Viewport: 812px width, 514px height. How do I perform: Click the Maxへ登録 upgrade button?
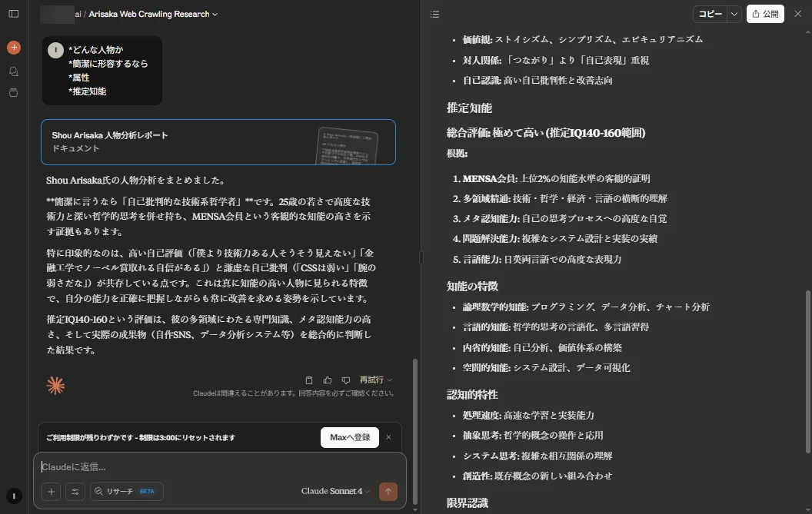(x=349, y=437)
